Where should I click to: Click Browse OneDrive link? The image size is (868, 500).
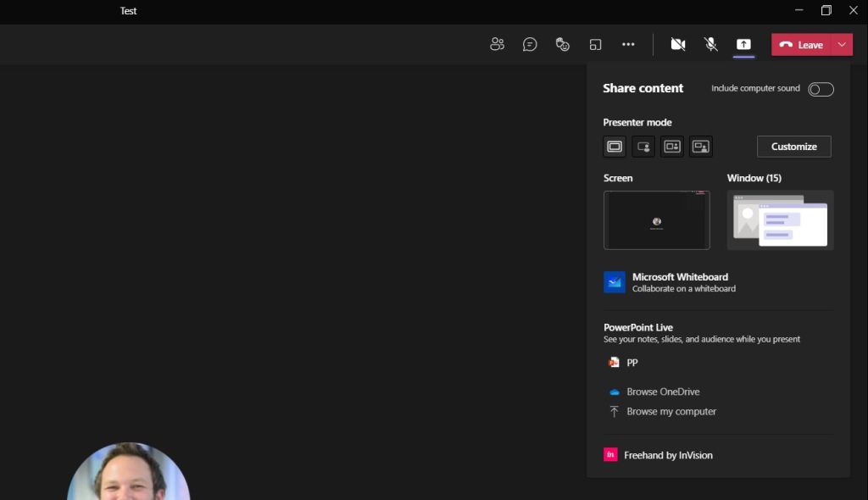(x=662, y=392)
